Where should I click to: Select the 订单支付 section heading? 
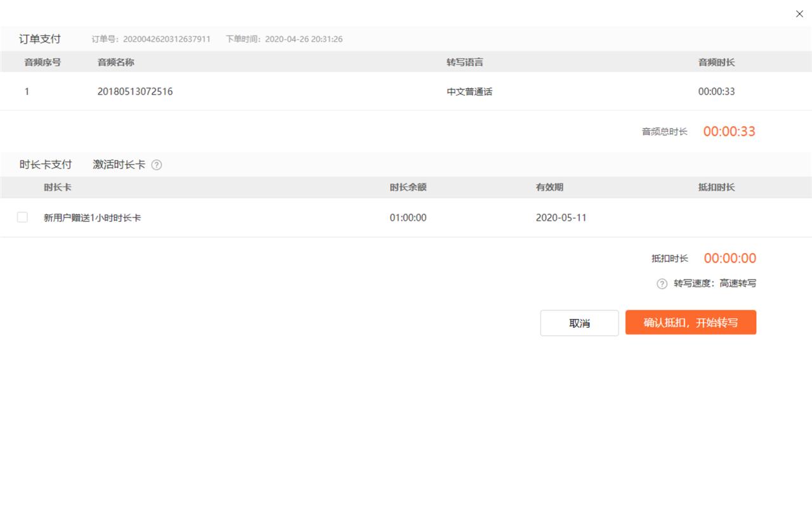tap(39, 39)
